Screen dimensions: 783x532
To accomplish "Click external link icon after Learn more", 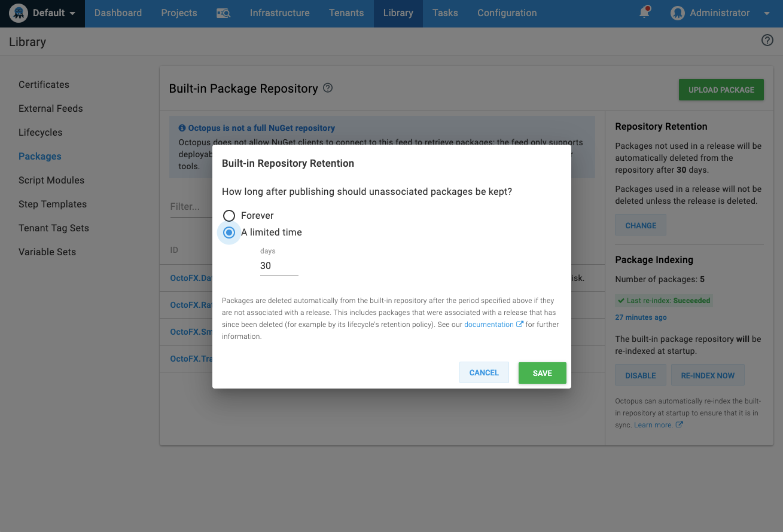I will tap(679, 425).
